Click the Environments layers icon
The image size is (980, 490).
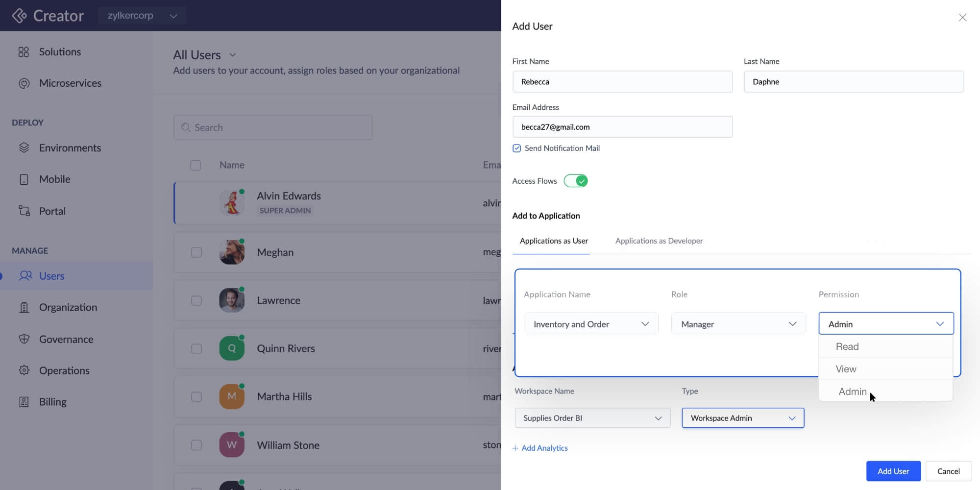pos(24,148)
